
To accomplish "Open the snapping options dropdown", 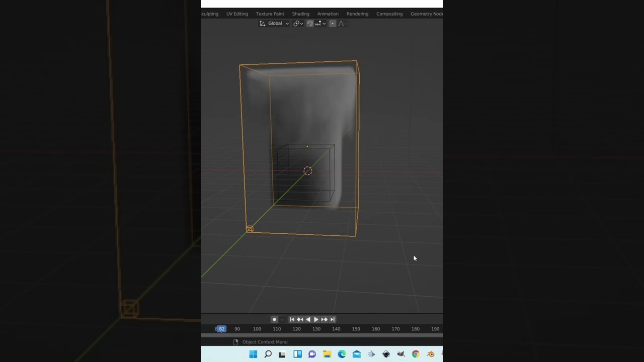I will [x=320, y=24].
